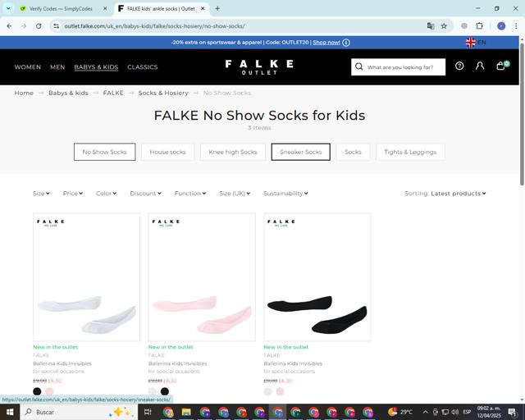This screenshot has height=420, width=525.
Task: Click the search magnifier icon
Action: 359,66
